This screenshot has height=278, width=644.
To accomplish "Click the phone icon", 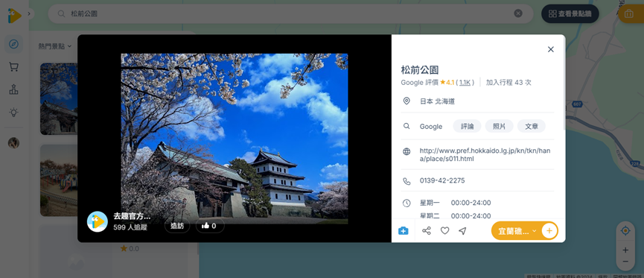I will pos(407,181).
